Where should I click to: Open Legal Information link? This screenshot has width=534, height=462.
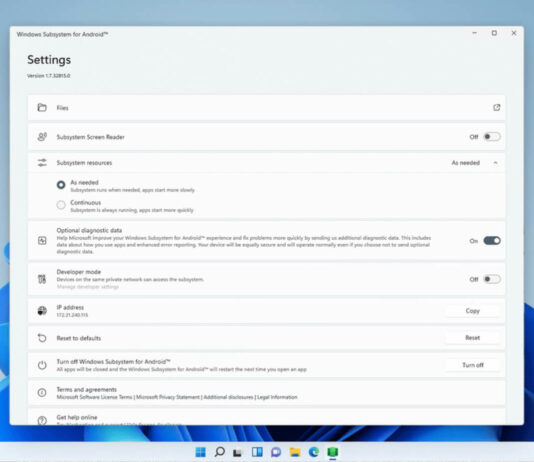277,397
